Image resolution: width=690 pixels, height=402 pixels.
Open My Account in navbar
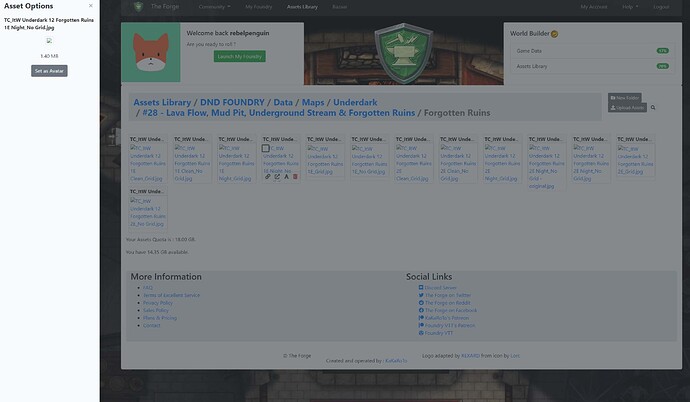594,7
